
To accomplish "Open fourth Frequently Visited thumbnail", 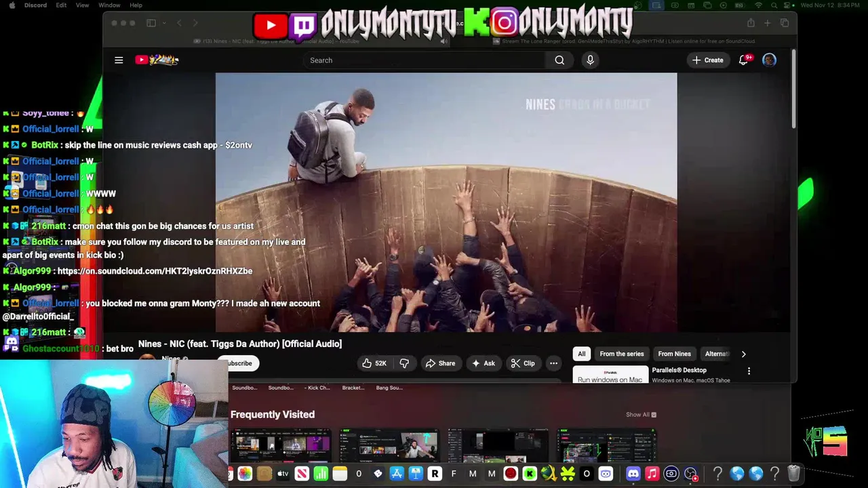I will coord(606,445).
